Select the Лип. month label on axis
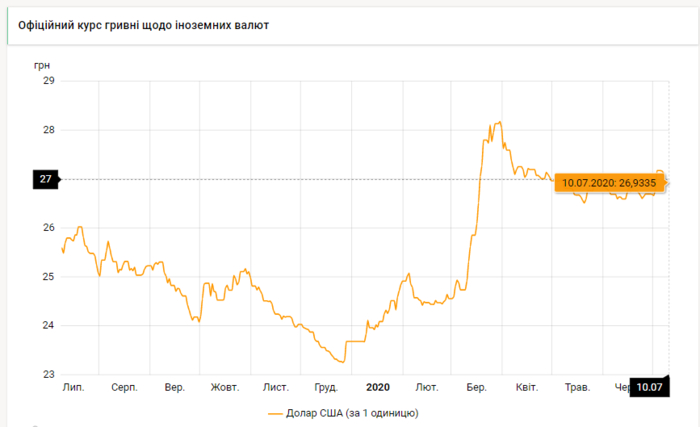This screenshot has width=700, height=427. click(73, 387)
